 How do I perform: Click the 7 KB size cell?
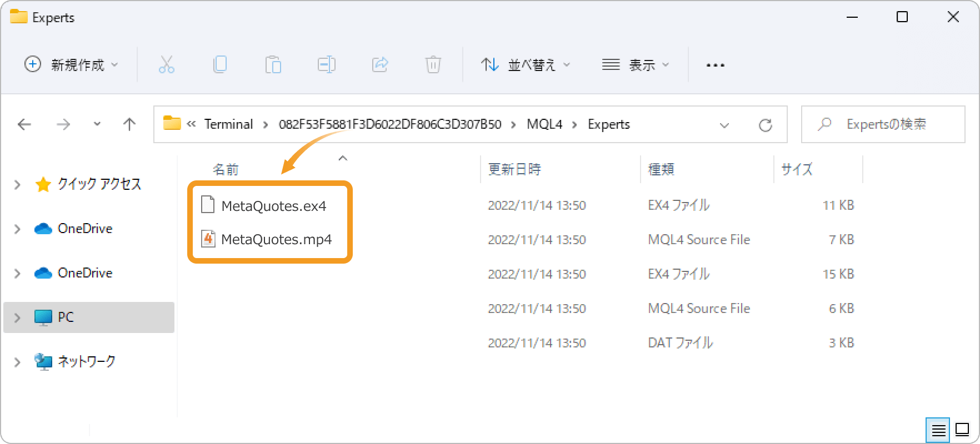click(x=842, y=240)
